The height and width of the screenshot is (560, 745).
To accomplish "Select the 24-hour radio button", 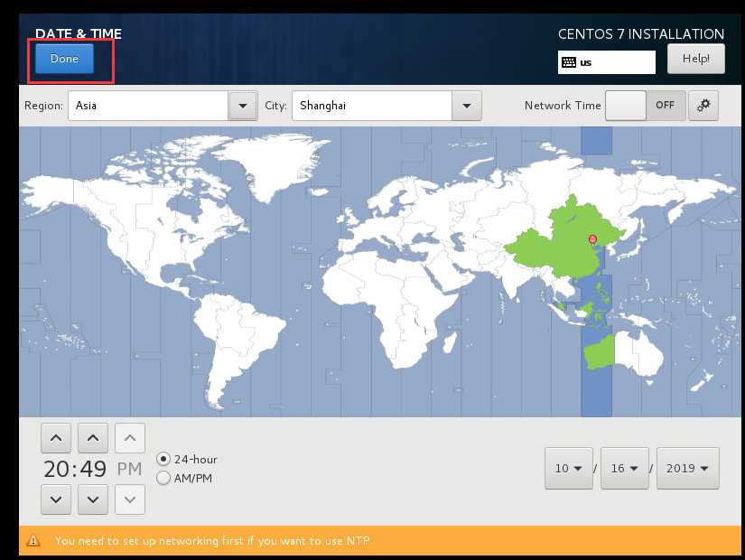I will 163,459.
